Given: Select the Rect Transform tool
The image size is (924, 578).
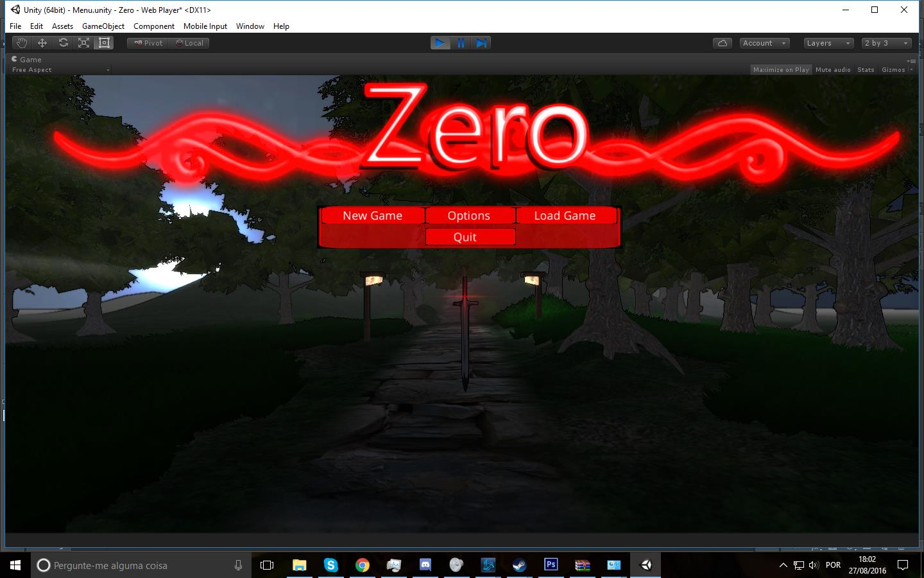Looking at the screenshot, I should [x=104, y=43].
